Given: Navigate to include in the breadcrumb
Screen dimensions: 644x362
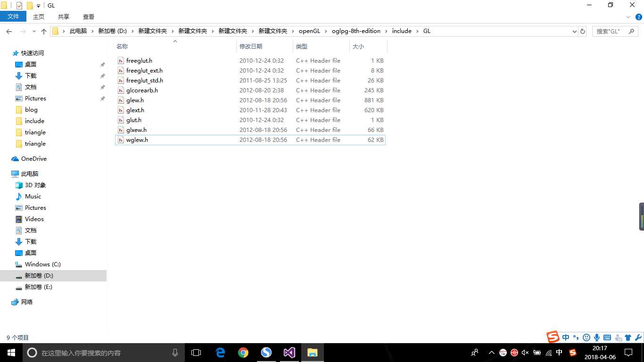Looking at the screenshot, I should pyautogui.click(x=402, y=31).
